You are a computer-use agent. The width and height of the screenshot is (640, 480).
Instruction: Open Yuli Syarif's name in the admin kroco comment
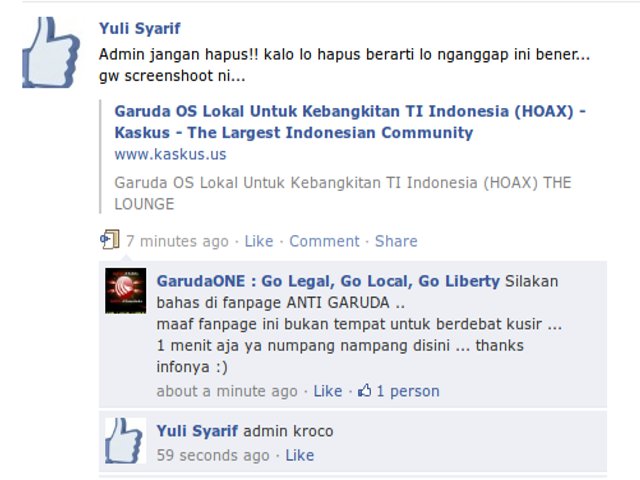click(x=197, y=431)
